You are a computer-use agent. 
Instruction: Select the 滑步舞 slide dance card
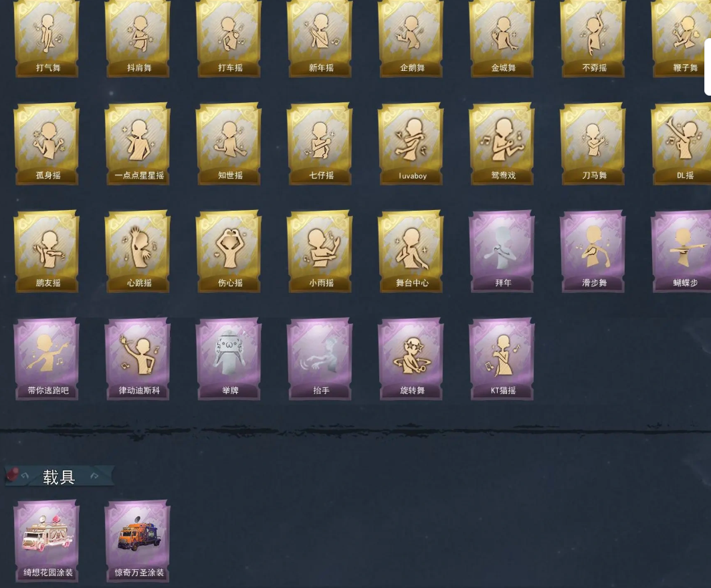tap(593, 251)
